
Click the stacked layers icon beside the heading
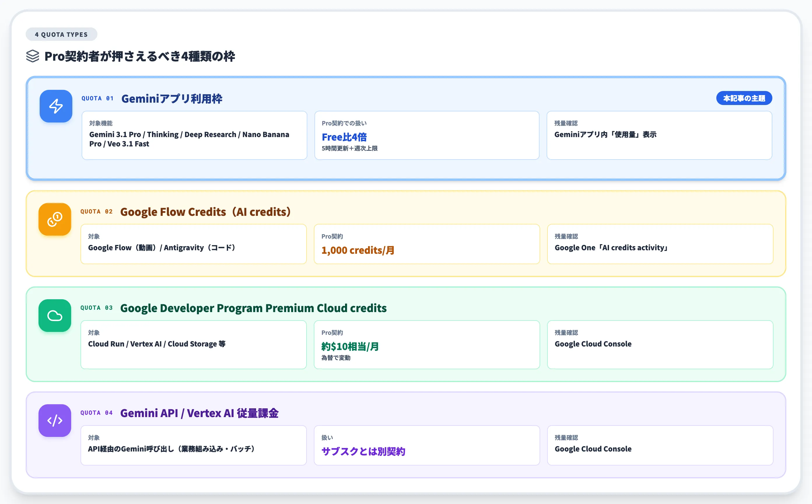(33, 56)
